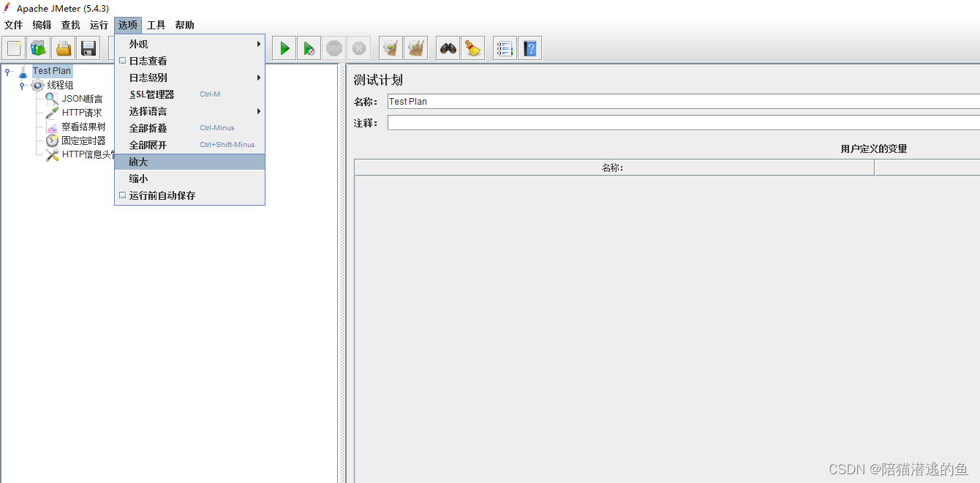Expand the 日志级别 submenu
This screenshot has height=483, width=980.
189,78
